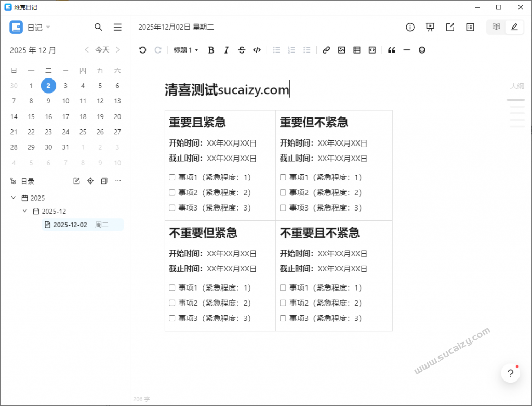This screenshot has width=532, height=406.
Task: Toggle bold formatting
Action: point(211,50)
